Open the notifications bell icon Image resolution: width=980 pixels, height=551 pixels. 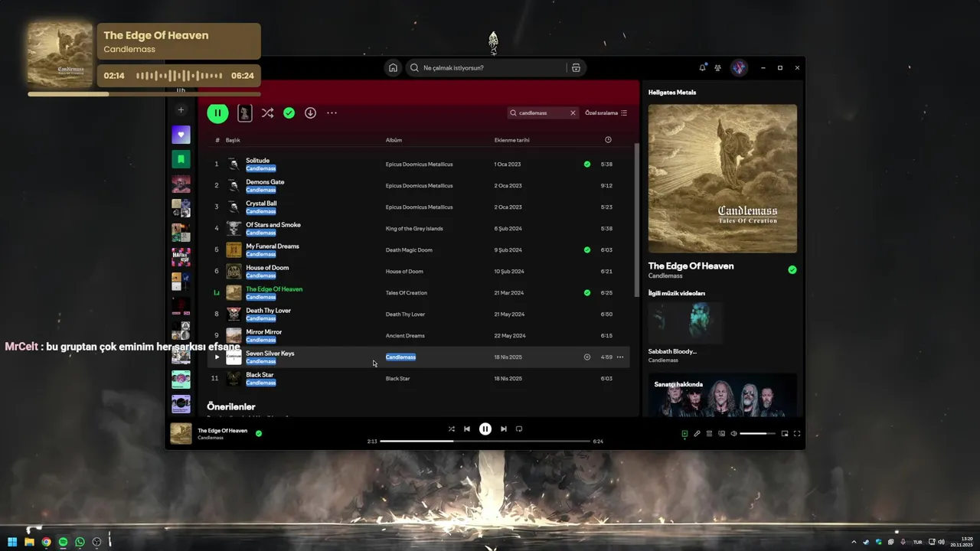[702, 67]
